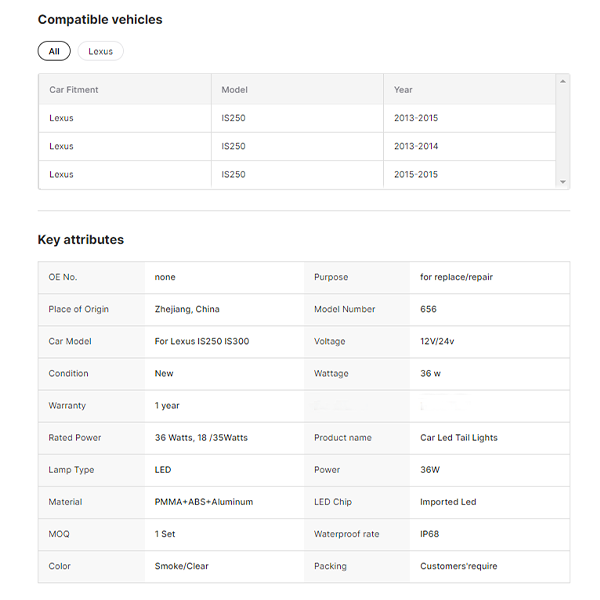Screen dimensions: 600x600
Task: Click the "Model" column header
Action: point(234,90)
